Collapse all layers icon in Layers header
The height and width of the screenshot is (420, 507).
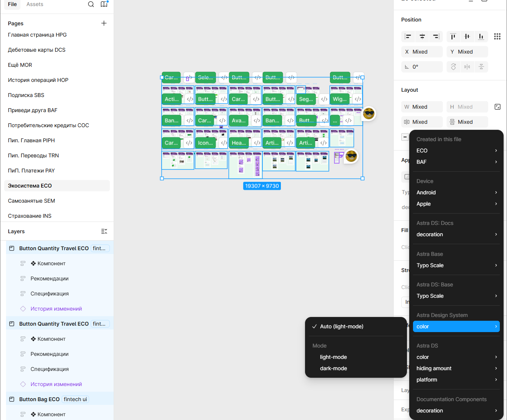(x=104, y=231)
